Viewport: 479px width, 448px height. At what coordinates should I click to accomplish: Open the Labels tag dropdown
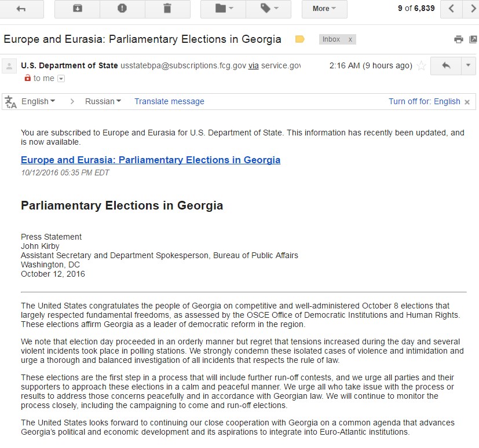(268, 9)
